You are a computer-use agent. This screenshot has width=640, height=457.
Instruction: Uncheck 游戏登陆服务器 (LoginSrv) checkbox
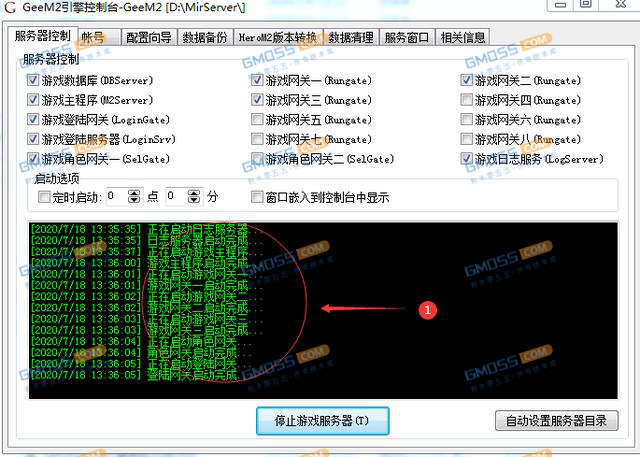pos(33,139)
